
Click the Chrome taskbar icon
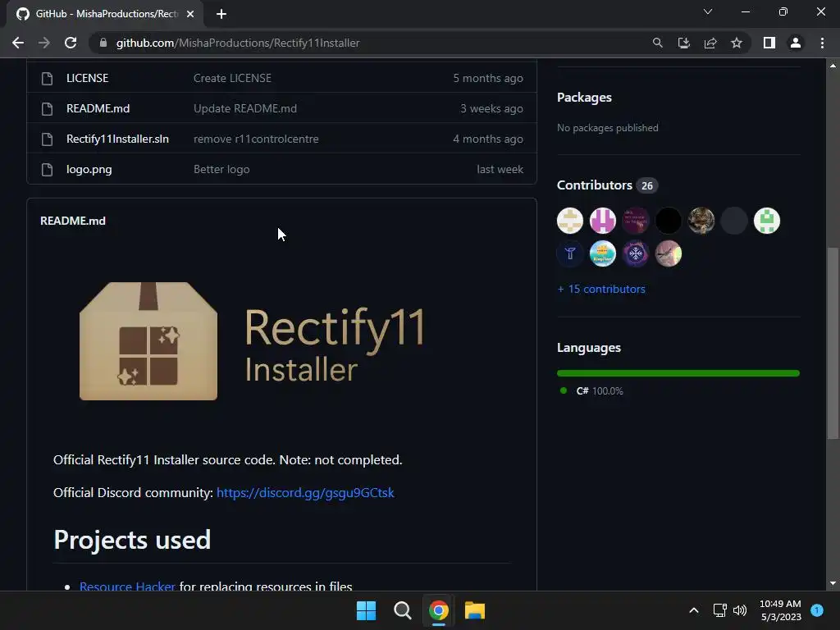click(439, 610)
